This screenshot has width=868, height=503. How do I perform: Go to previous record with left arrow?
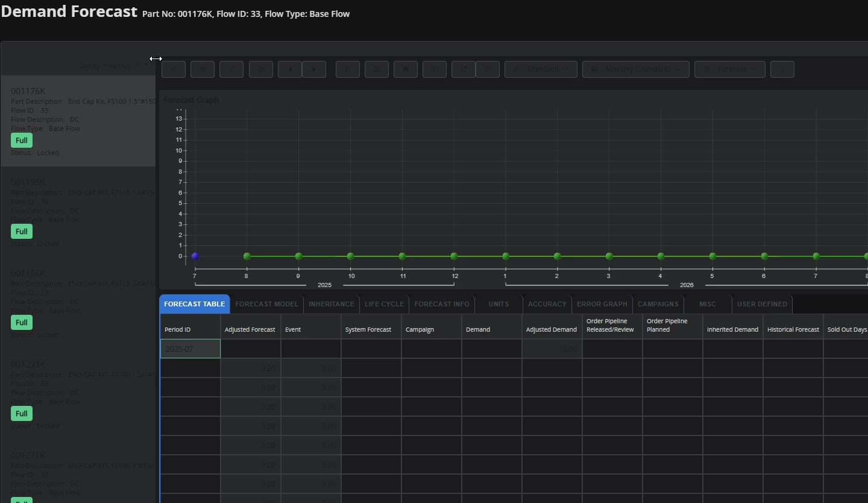(x=290, y=69)
